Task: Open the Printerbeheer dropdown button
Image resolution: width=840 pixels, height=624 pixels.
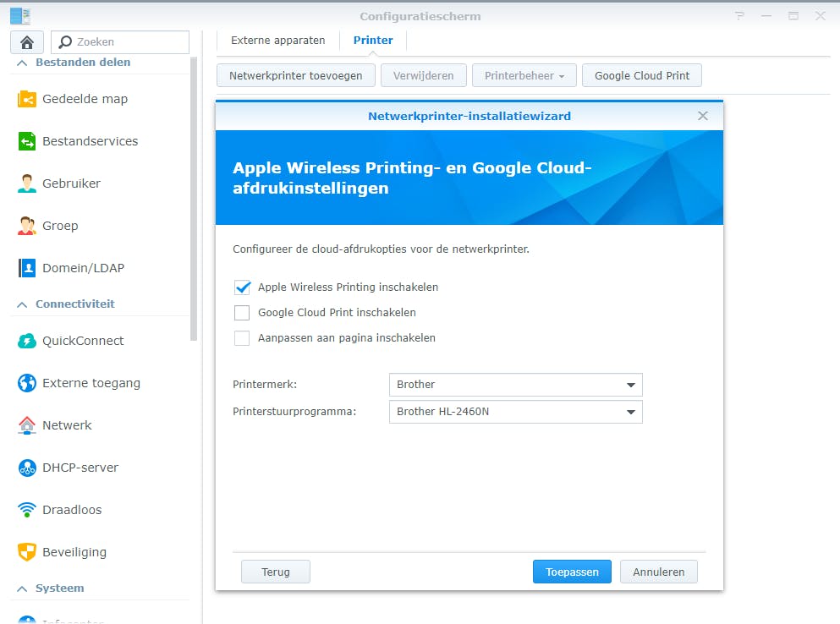Action: [x=524, y=75]
